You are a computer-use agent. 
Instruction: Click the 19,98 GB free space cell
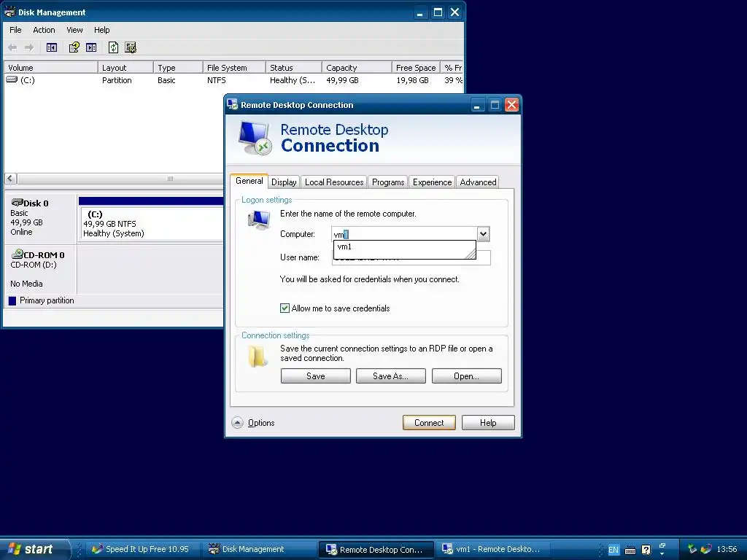tap(413, 80)
